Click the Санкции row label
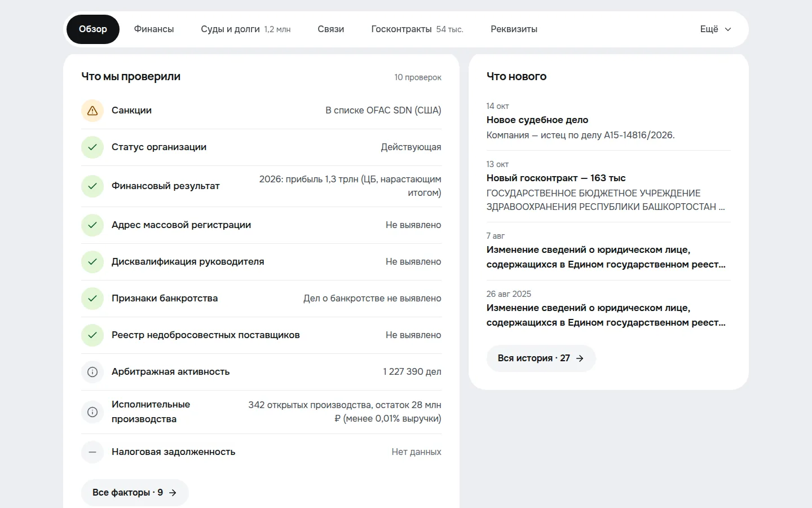 pos(131,111)
